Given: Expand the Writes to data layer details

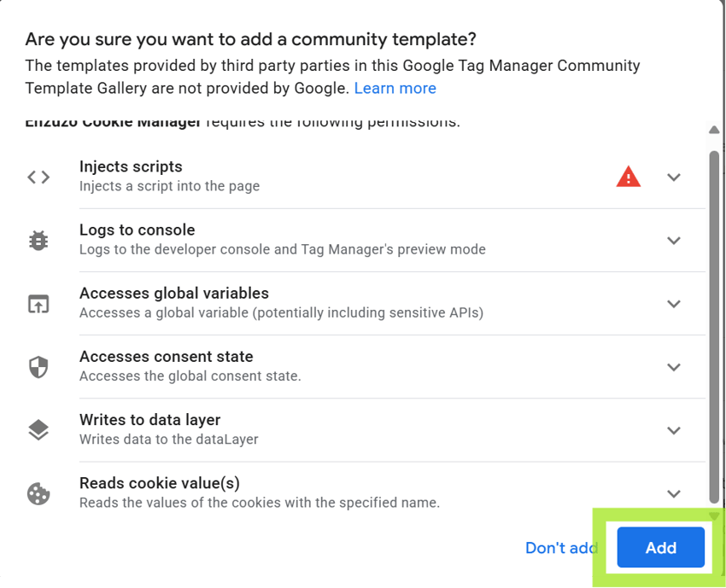Looking at the screenshot, I should click(x=674, y=431).
